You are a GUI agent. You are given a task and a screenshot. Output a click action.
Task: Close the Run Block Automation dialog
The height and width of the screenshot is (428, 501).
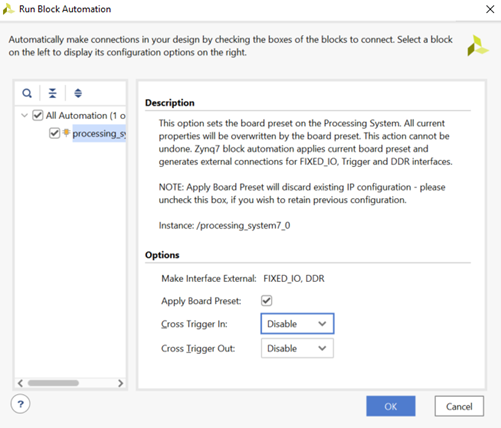(x=490, y=9)
